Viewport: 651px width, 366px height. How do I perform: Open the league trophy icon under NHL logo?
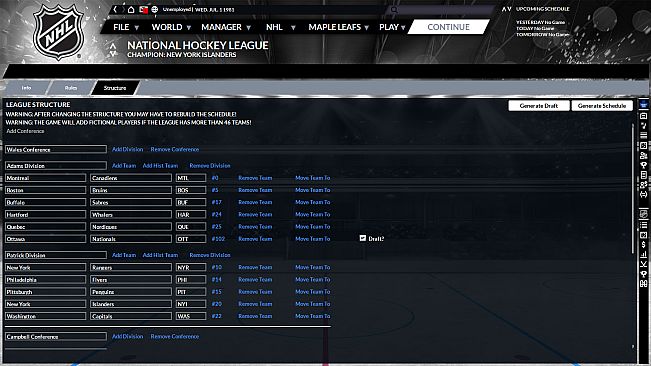[x=644, y=274]
